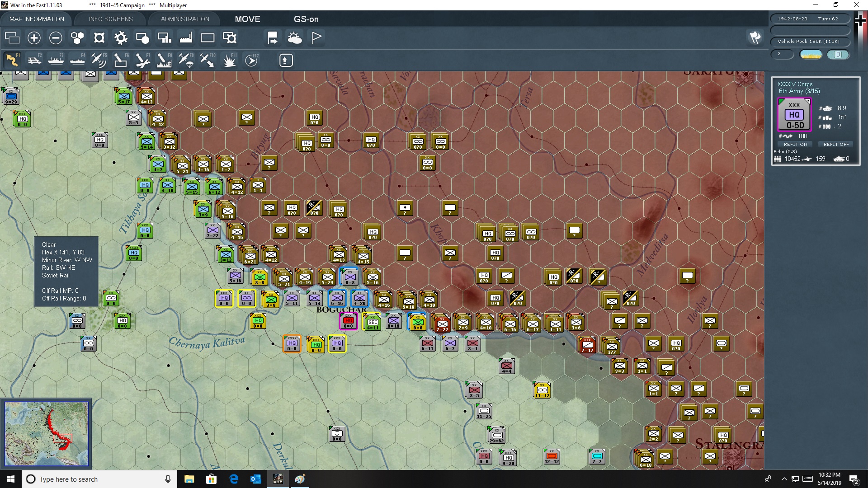
Task: Turn REFIT ON for XXXXIV Corps
Action: (x=795, y=144)
